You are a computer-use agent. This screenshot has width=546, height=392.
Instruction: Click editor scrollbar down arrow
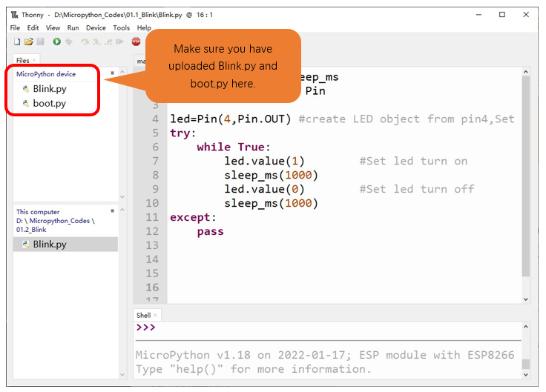click(526, 299)
